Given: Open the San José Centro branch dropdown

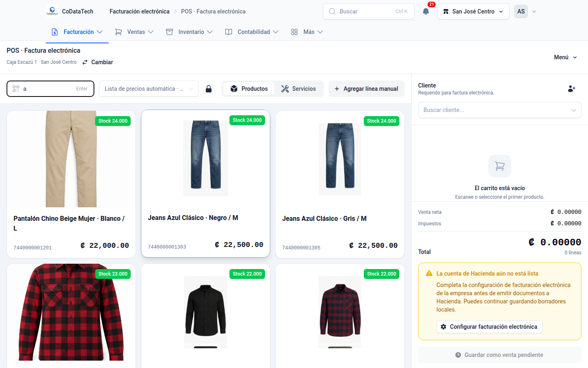Looking at the screenshot, I should [x=473, y=11].
